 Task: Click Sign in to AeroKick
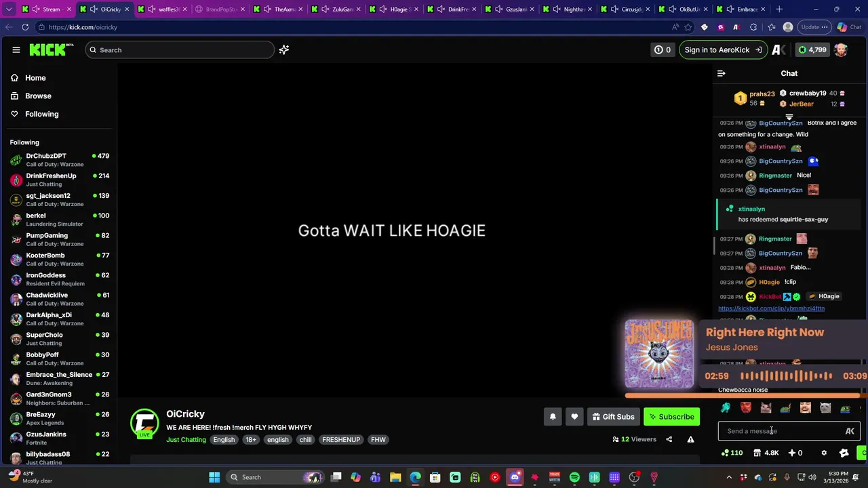pos(723,49)
